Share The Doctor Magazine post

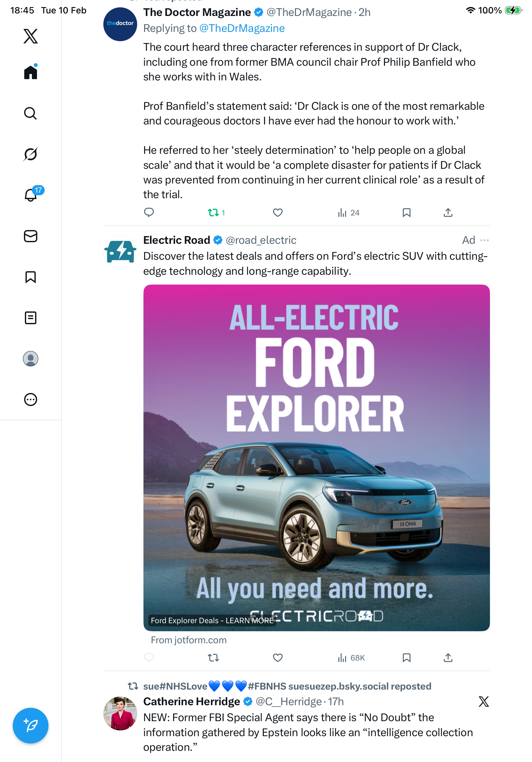click(448, 213)
